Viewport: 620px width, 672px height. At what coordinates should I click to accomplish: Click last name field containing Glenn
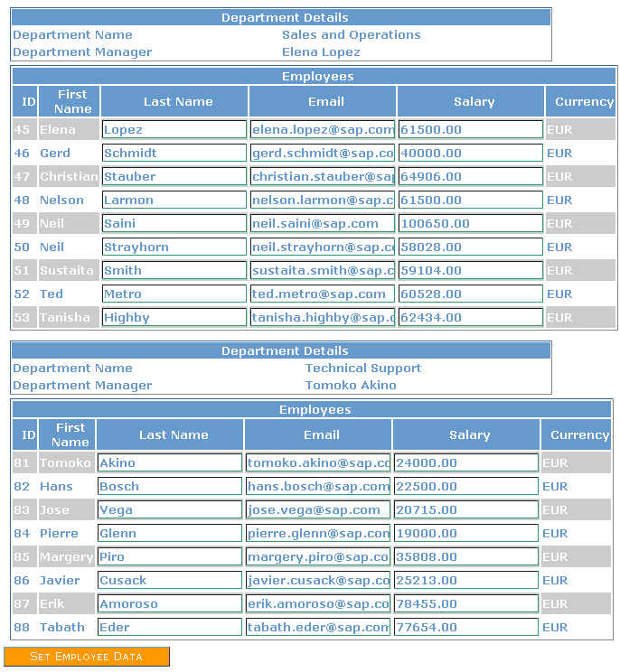170,534
